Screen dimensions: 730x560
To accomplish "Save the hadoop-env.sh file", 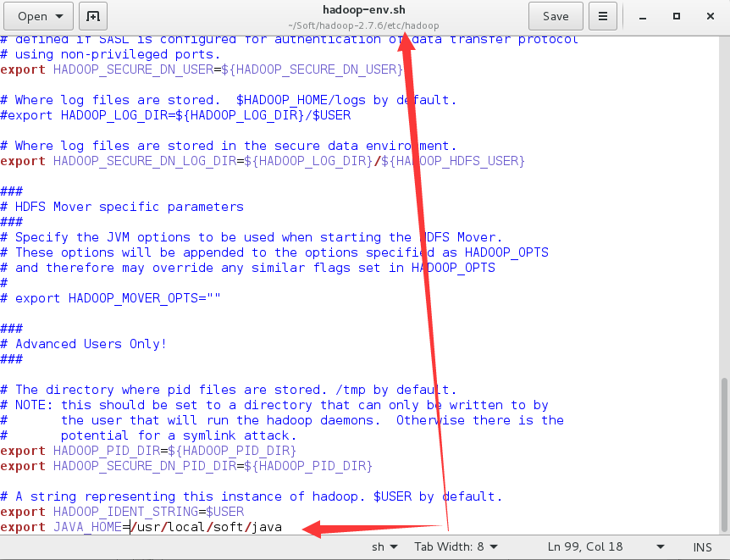I will click(x=556, y=16).
